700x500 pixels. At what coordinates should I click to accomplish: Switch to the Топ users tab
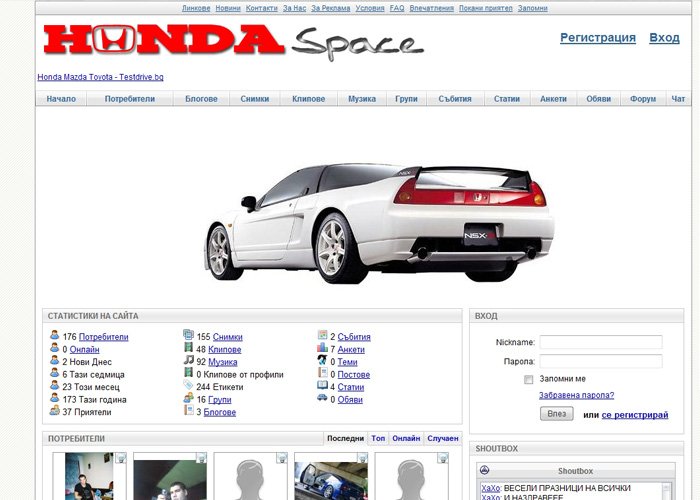click(x=378, y=438)
